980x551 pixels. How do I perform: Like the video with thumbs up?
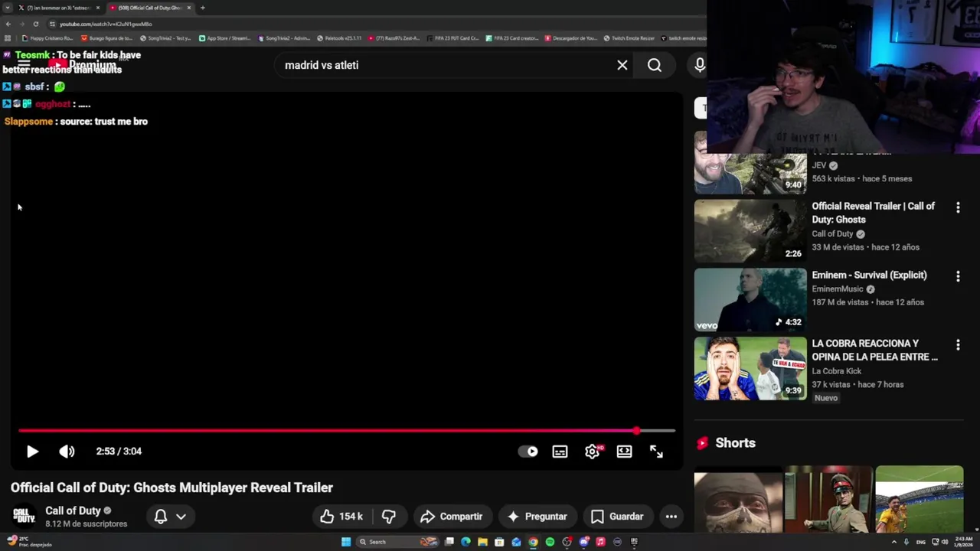point(341,517)
